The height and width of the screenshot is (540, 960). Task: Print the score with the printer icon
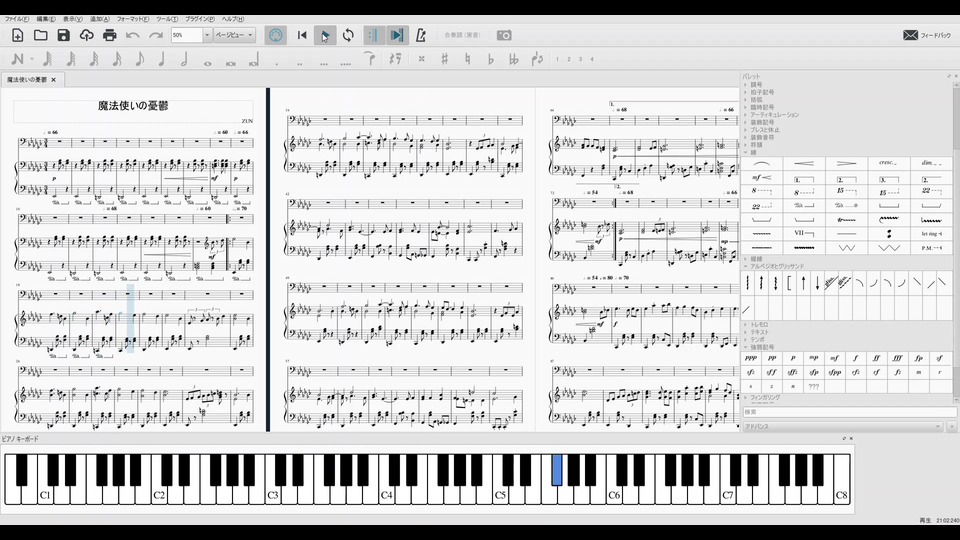pyautogui.click(x=110, y=36)
